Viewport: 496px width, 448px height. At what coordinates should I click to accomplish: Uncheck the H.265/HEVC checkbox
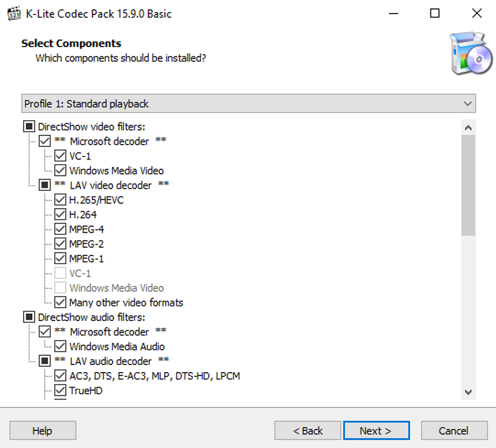pyautogui.click(x=60, y=200)
